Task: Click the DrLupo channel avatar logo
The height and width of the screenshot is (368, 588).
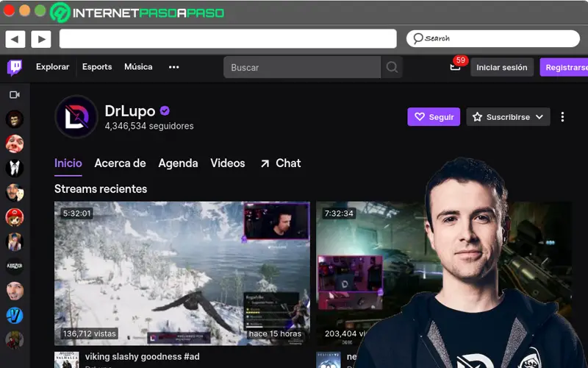Action: [x=76, y=117]
